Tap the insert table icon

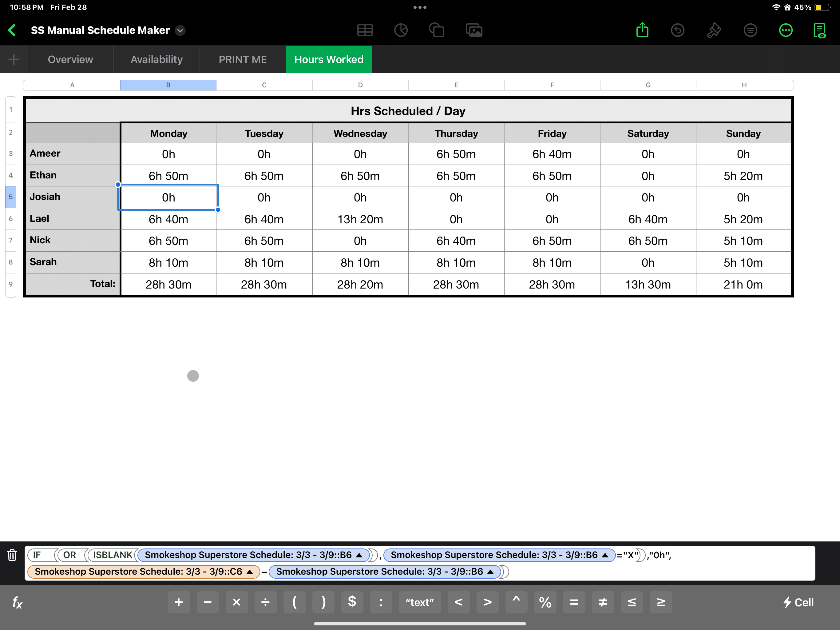click(x=365, y=30)
